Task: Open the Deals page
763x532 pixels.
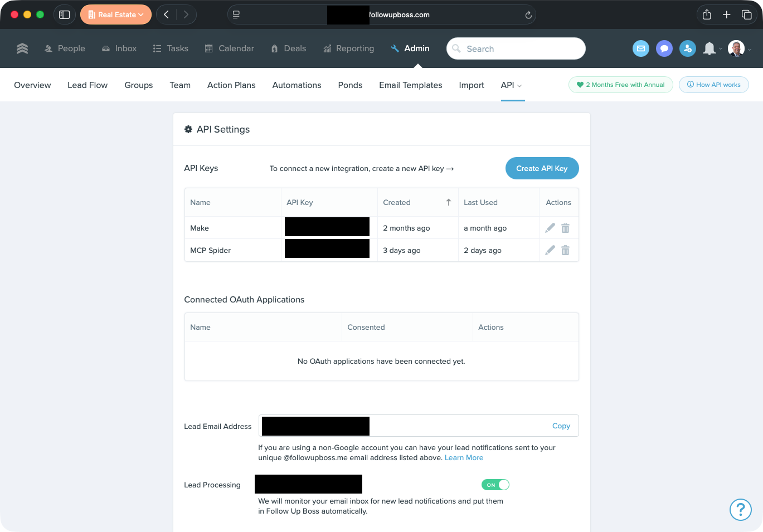Action: (x=288, y=48)
